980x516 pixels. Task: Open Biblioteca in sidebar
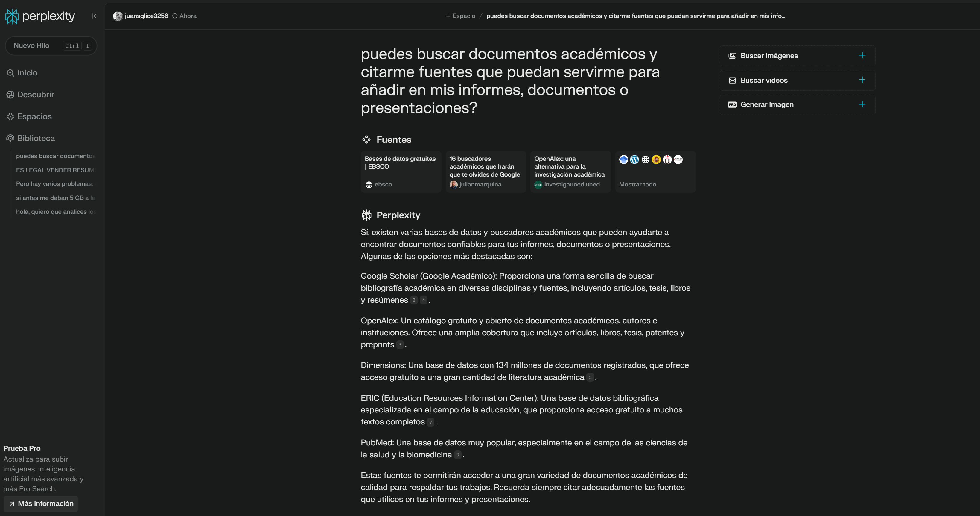(36, 138)
